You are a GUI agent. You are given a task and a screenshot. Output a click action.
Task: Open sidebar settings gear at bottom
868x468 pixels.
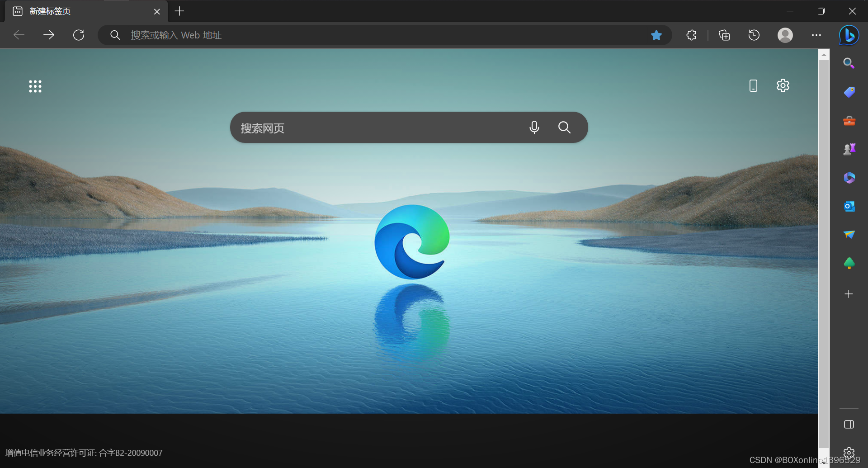[x=849, y=452]
